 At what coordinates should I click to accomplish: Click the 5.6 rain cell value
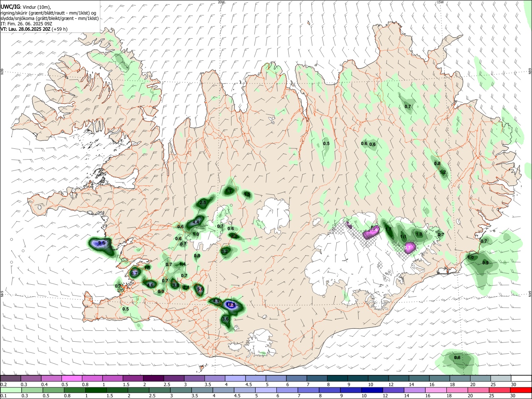[200, 289]
